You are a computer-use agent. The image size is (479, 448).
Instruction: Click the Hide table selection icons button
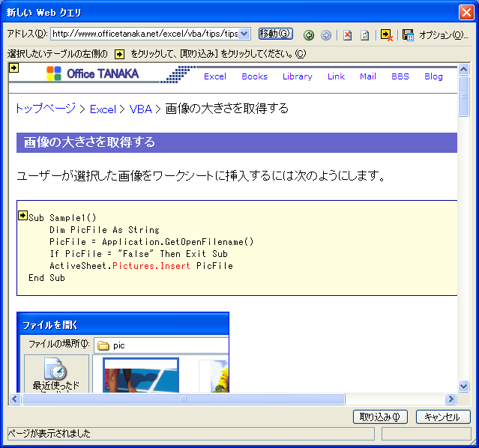pyautogui.click(x=387, y=35)
